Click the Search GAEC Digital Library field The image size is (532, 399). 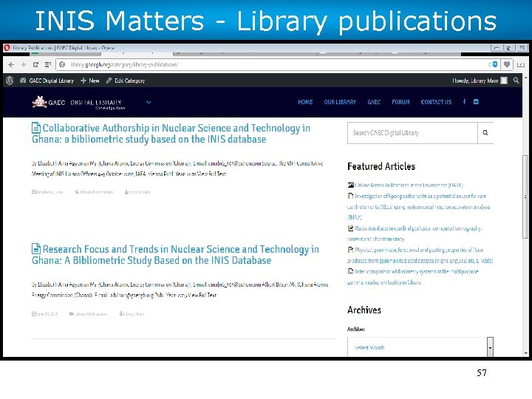click(x=412, y=133)
